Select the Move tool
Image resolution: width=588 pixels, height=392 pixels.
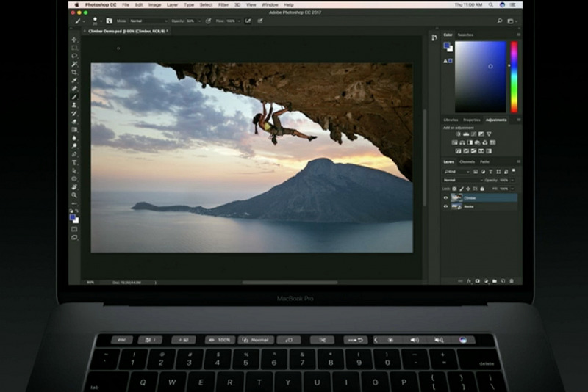coord(74,40)
